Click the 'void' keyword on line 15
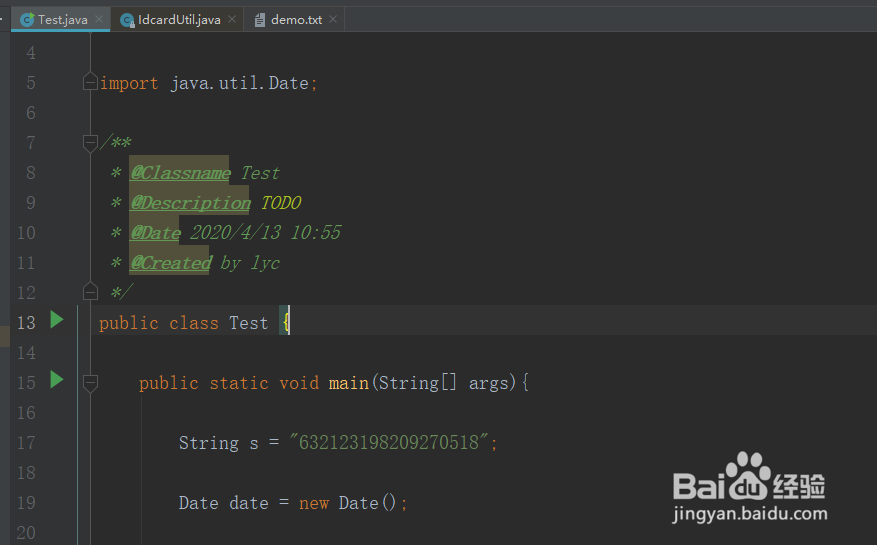877x545 pixels. click(x=299, y=383)
